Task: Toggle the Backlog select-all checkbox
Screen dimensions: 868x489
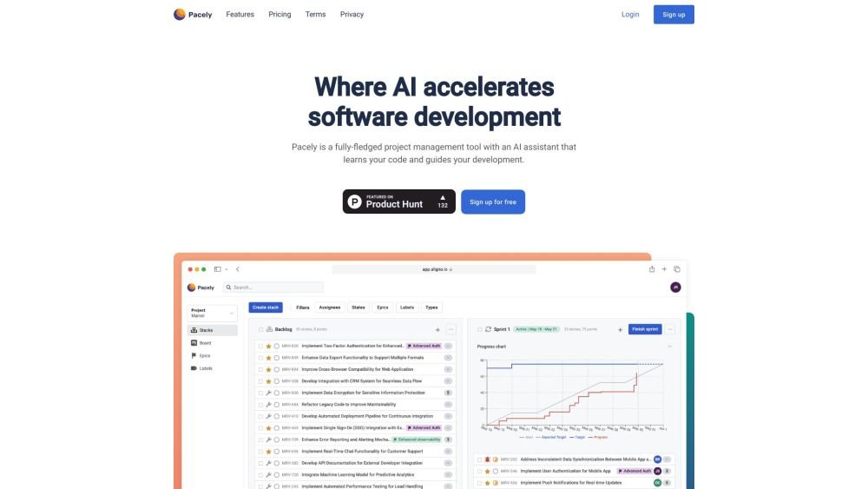Action: 260,330
